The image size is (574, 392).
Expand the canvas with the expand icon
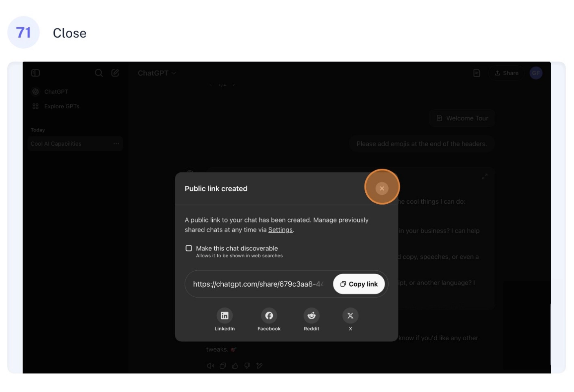point(485,176)
